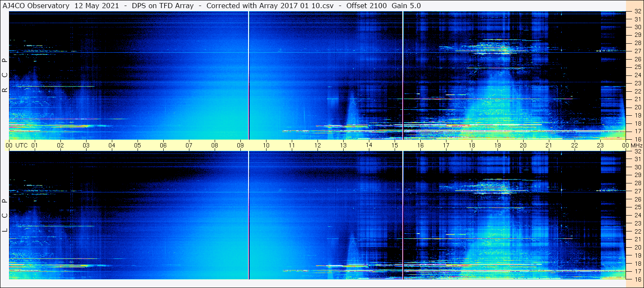Screen dimensions: 644x288
Task: Click the 08 hour label on the time axis
Action: pos(215,145)
